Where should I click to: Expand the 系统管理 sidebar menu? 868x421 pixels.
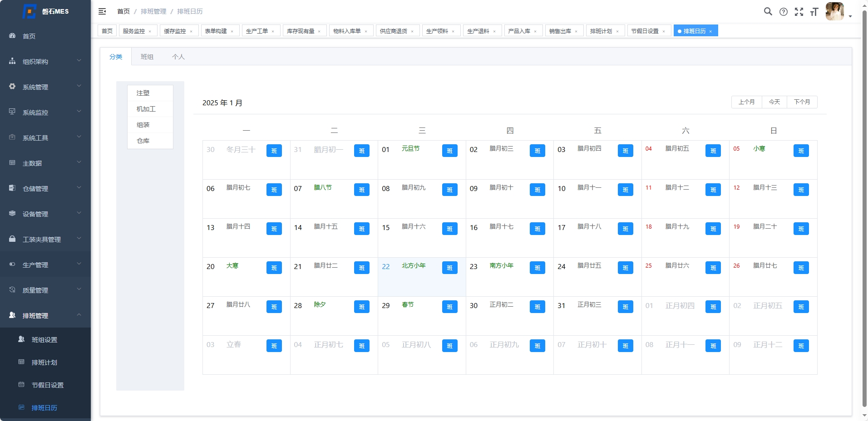(45, 87)
